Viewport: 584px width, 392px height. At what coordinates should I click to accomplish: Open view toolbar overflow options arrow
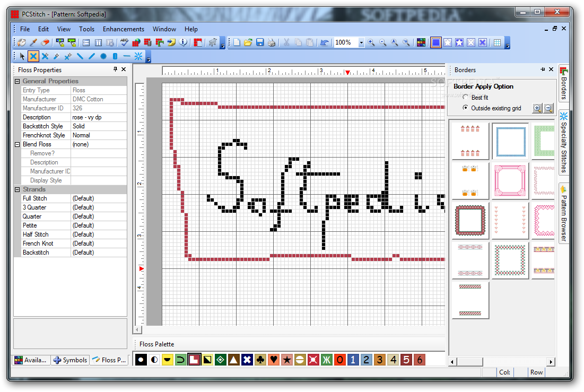tap(507, 43)
